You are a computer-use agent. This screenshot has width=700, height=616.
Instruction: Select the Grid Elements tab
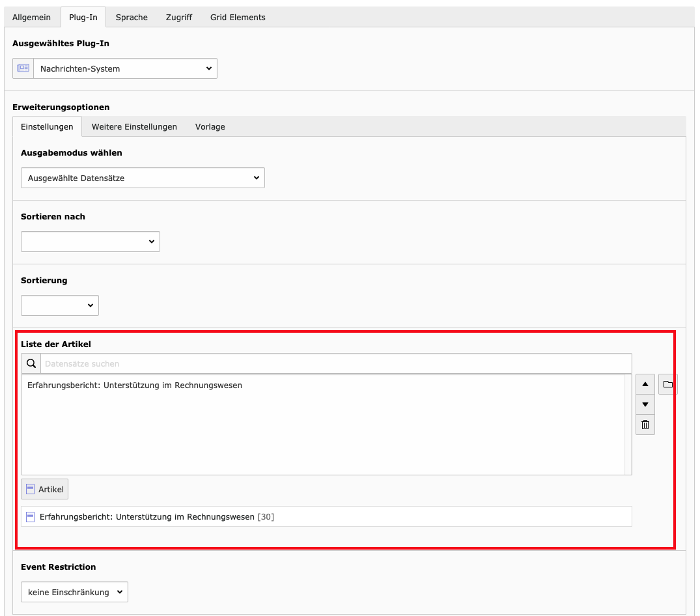tap(238, 18)
